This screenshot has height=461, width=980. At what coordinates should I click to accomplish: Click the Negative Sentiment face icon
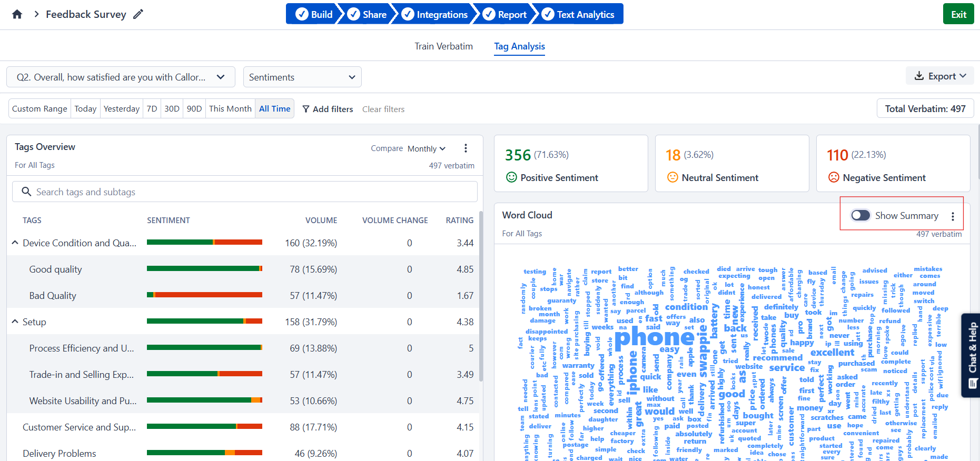click(x=834, y=177)
